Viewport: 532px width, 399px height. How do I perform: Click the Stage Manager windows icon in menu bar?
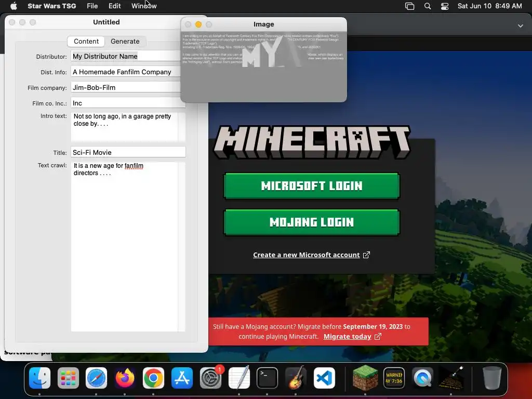409,6
